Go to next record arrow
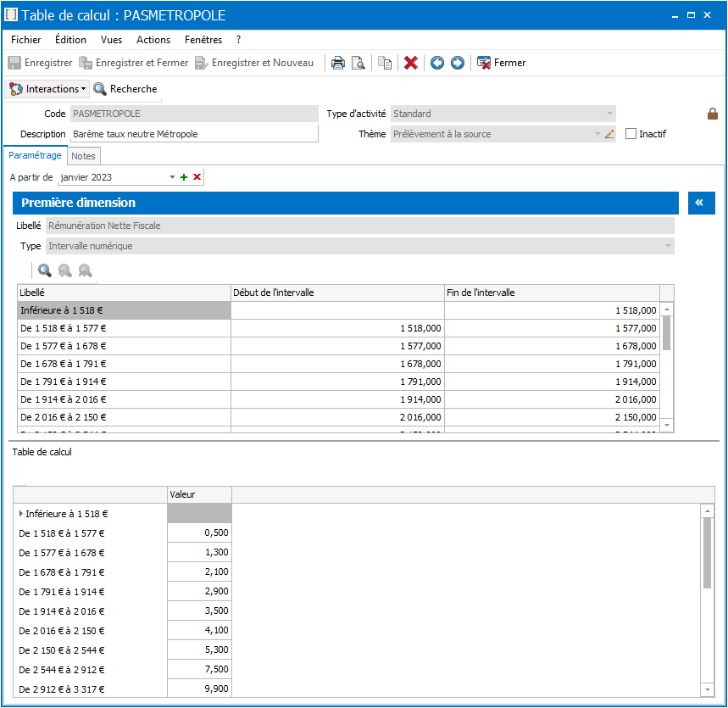 click(x=458, y=63)
